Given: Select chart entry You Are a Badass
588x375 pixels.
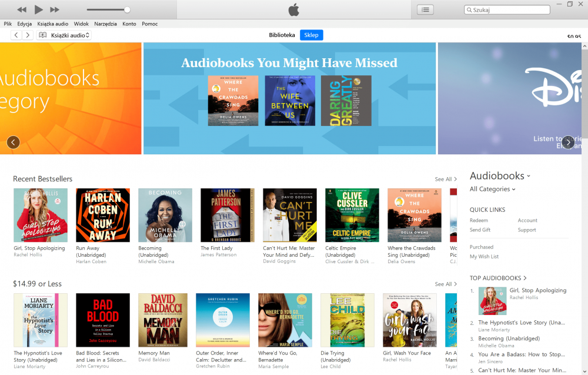Looking at the screenshot, I should (521, 354).
